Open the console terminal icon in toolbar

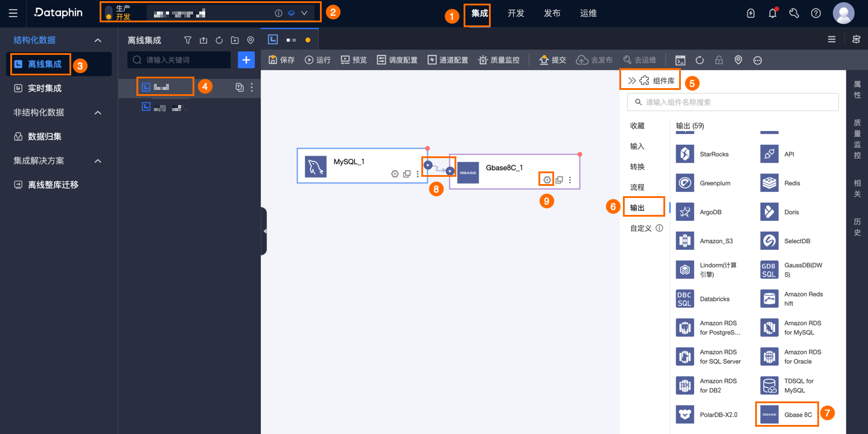click(x=680, y=60)
